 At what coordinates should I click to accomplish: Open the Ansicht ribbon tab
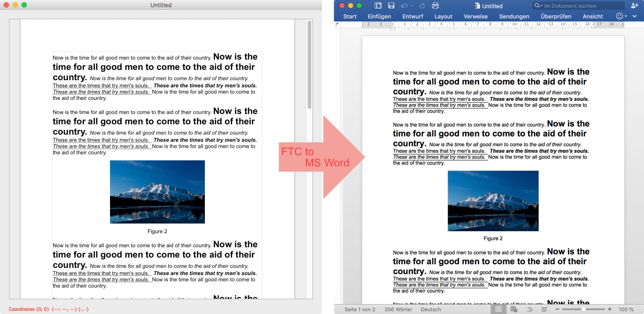coord(593,17)
